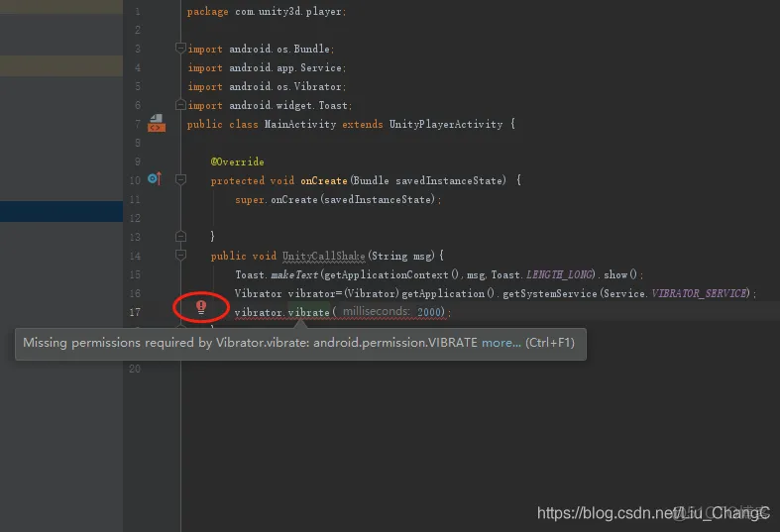Viewport: 780px width, 532px height.
Task: Click 'getSystemService' call on line 16
Action: click(550, 294)
